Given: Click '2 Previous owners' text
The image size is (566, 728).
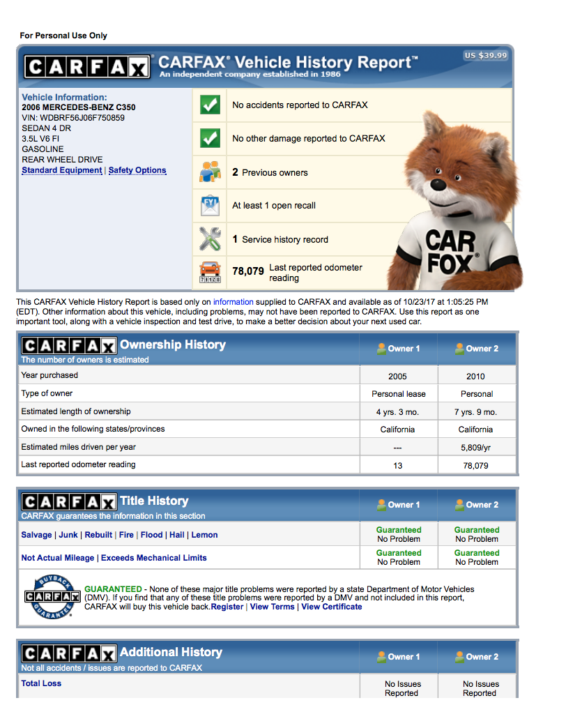Looking at the screenshot, I should [270, 172].
